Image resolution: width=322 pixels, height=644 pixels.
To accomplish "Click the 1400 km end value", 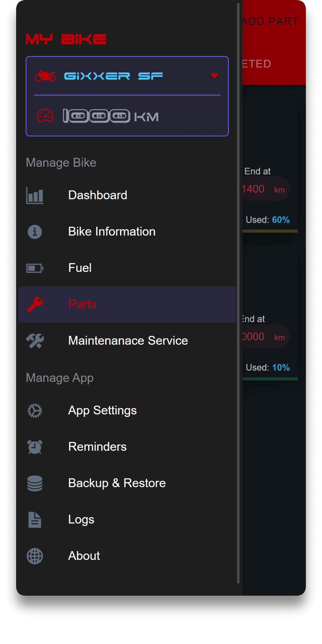I will [253, 189].
